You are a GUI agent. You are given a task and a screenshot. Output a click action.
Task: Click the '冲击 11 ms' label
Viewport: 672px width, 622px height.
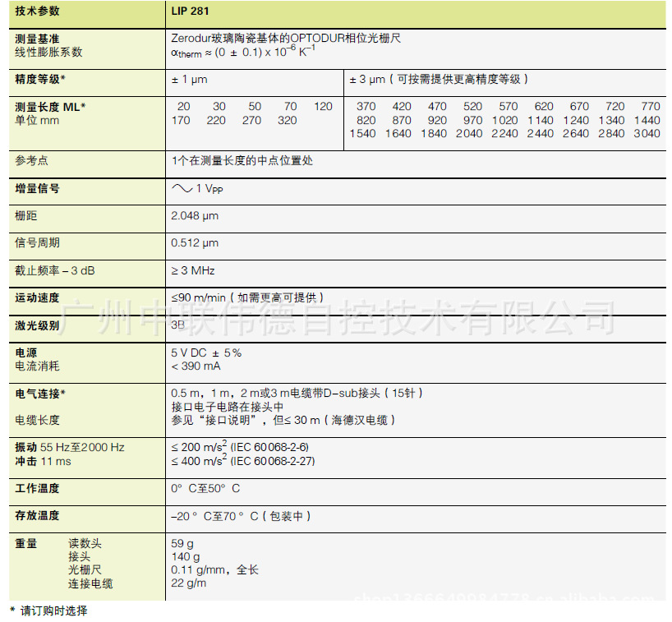(x=44, y=461)
